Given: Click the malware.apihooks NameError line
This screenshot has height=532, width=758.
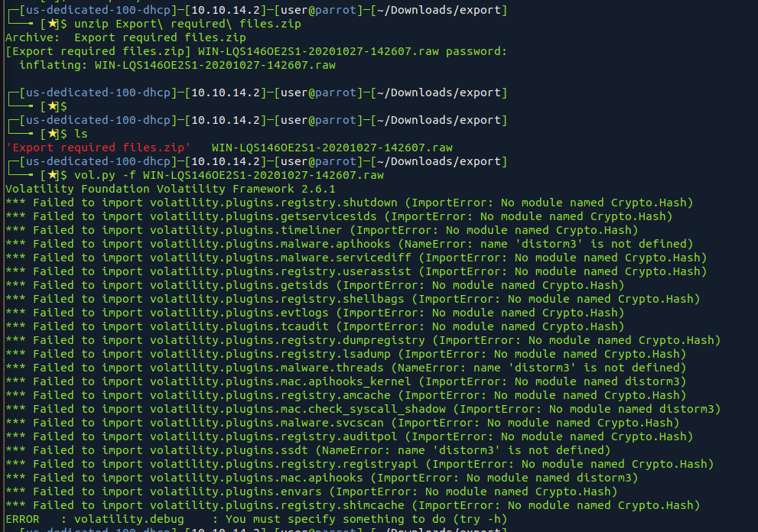Looking at the screenshot, I should pyautogui.click(x=349, y=244).
